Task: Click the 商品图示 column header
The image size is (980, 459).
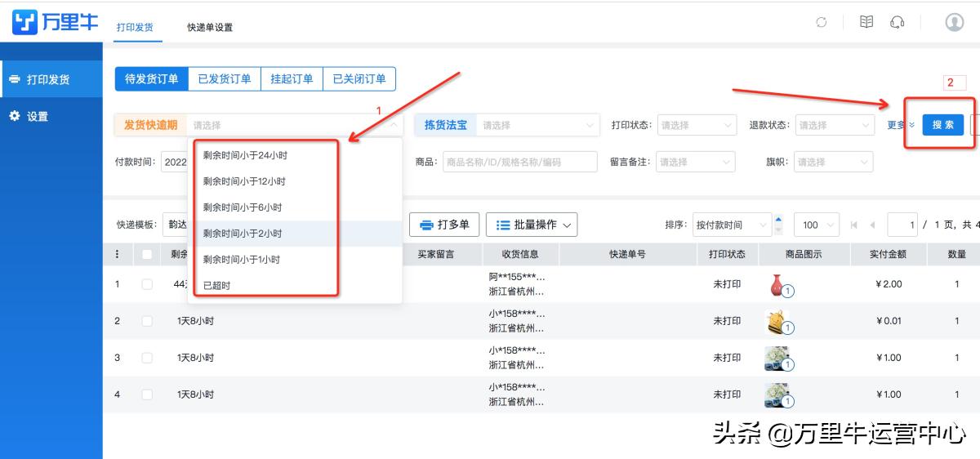Action: (x=804, y=254)
